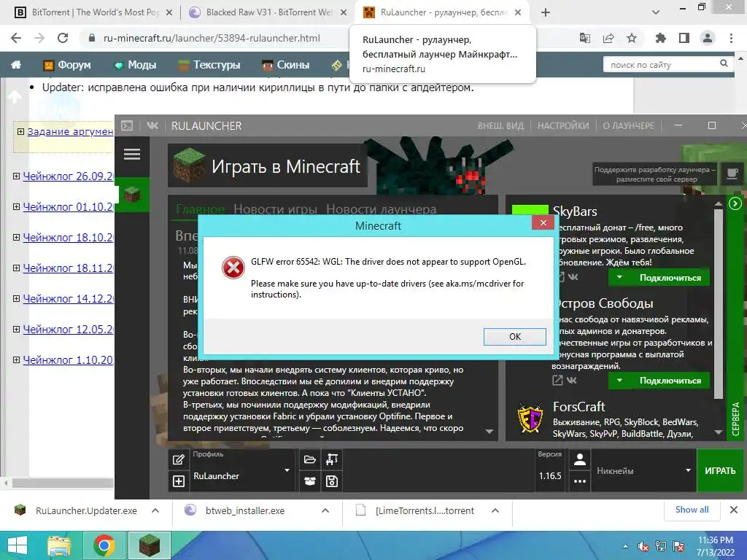Expand SkyBars connect dropdown arrow
The width and height of the screenshot is (747, 560).
point(619,277)
